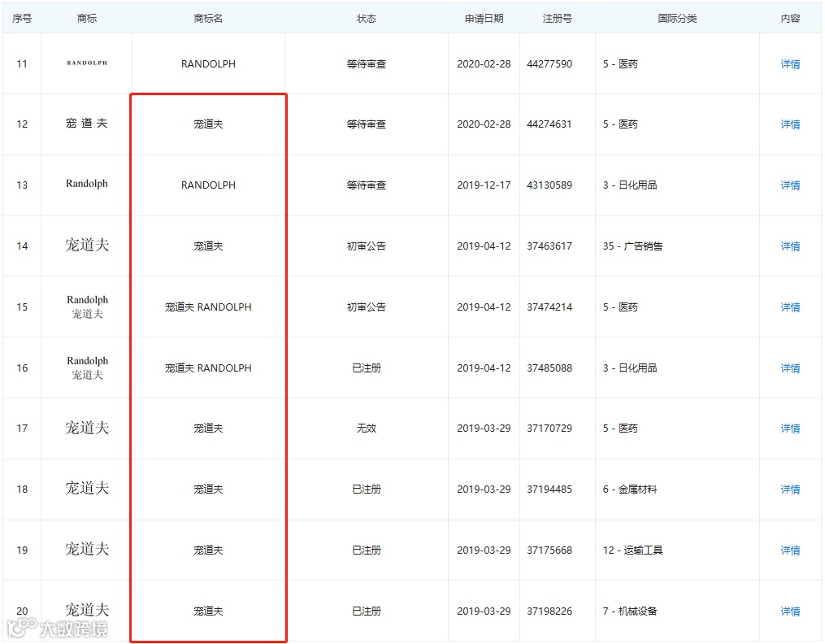
Task: Click status 已注册 in row 16
Action: [x=367, y=368]
